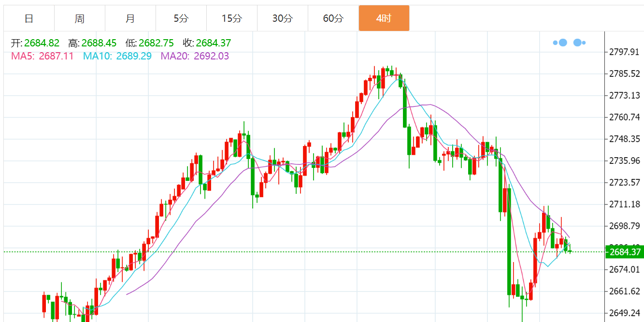Click the 2674.01 price axis label

626,269
